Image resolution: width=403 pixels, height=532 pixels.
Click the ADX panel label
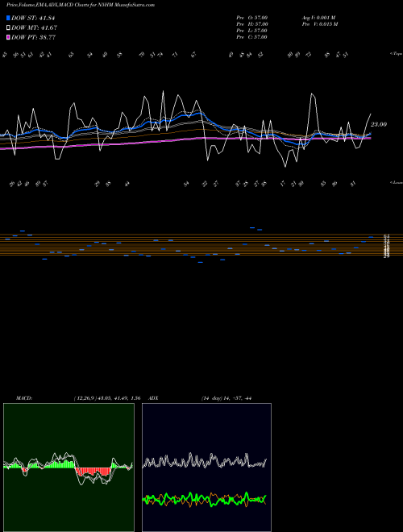[x=153, y=398]
